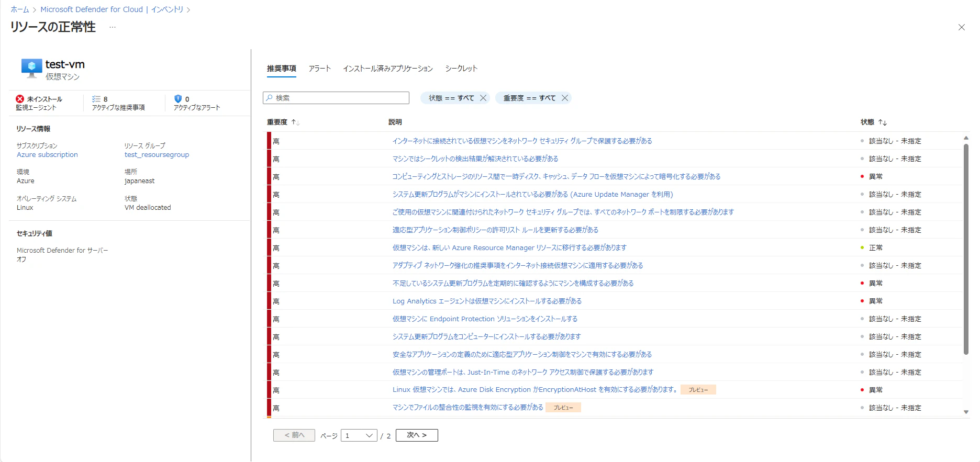This screenshot has height=462, width=980.
Task: Remove the 状態 == すべて filter
Action: [x=483, y=98]
